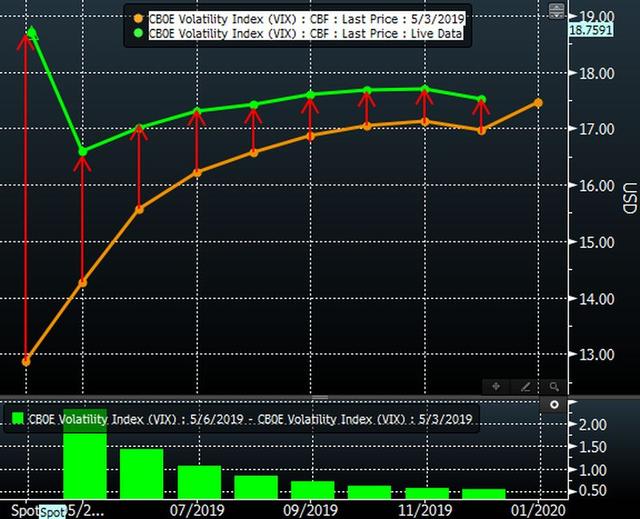Click the USD axis unit label
The image size is (640, 519).
[629, 198]
